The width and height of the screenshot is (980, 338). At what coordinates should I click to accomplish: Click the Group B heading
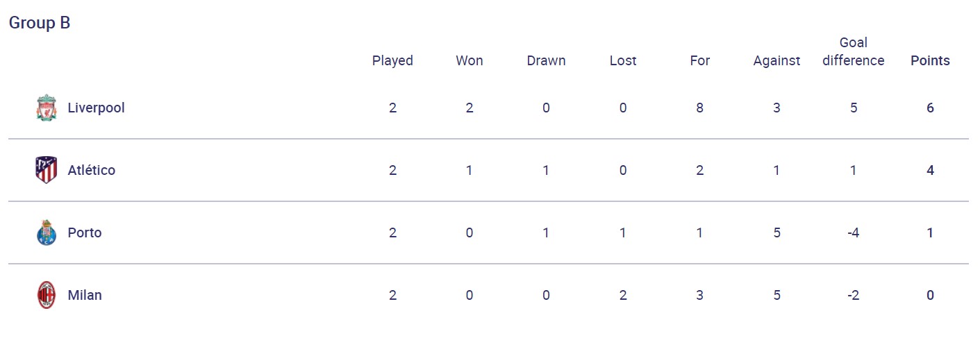(40, 23)
